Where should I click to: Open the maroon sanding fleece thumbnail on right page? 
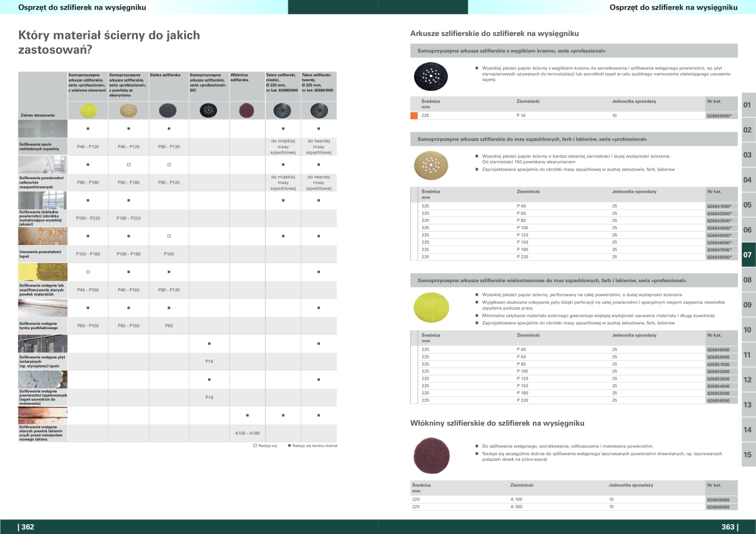(430, 455)
